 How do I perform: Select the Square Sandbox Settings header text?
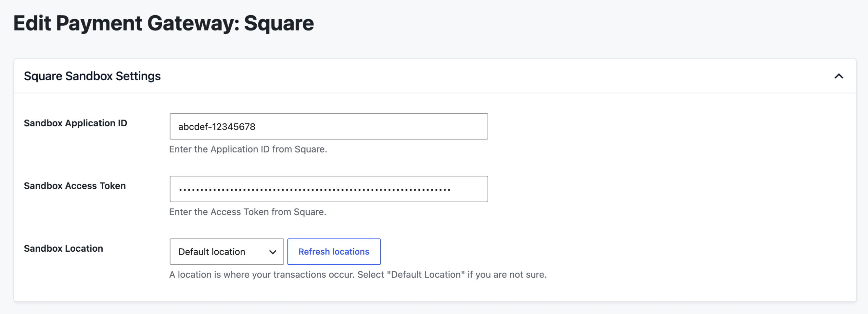click(x=92, y=76)
